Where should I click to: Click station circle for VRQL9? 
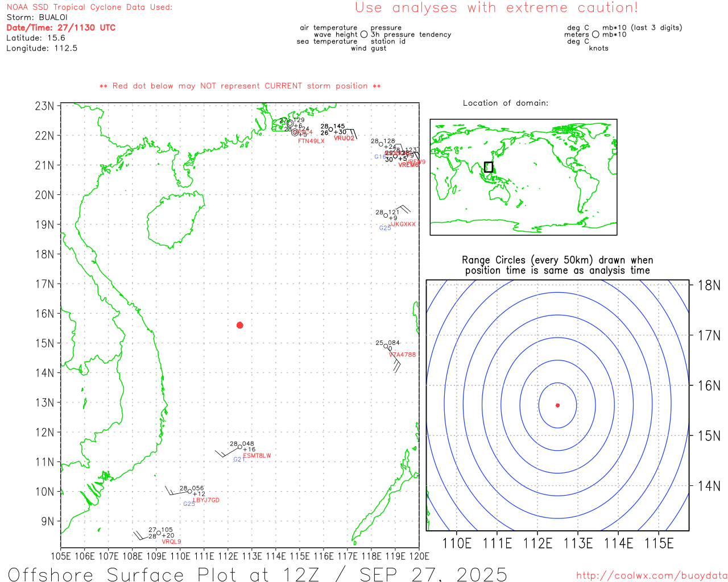[x=159, y=533]
